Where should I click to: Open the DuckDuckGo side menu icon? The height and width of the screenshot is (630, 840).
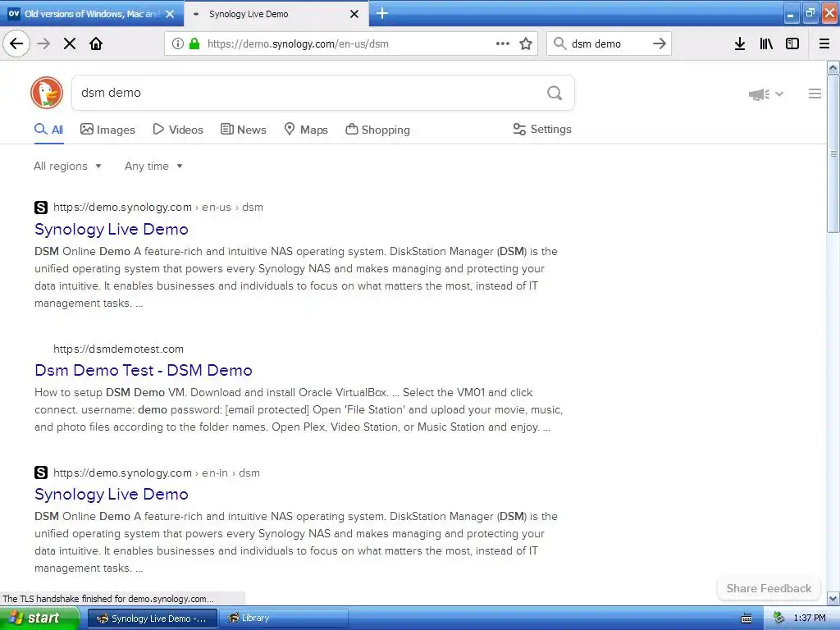tap(815, 94)
